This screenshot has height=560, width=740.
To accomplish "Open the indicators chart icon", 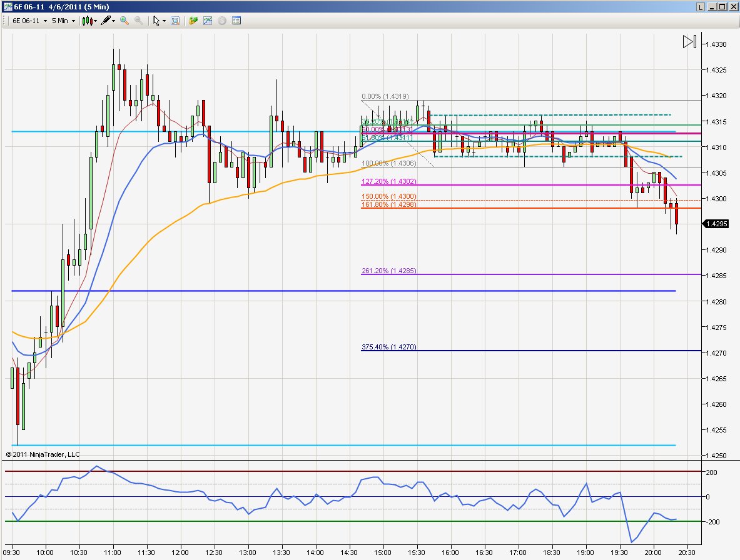I will tap(208, 21).
